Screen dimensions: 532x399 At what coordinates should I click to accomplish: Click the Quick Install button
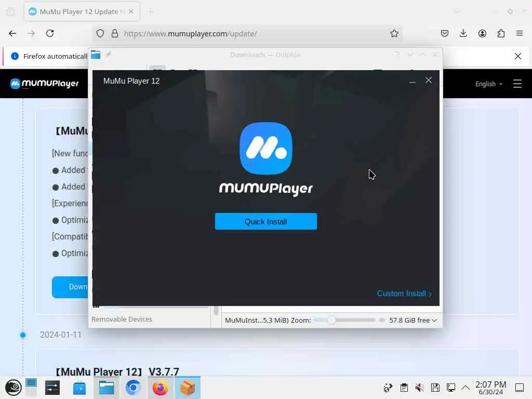pyautogui.click(x=265, y=221)
